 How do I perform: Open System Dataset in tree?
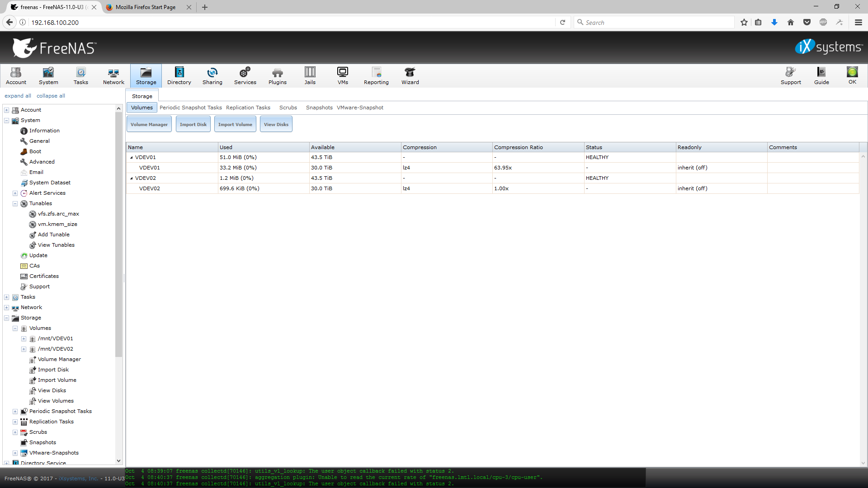(50, 183)
